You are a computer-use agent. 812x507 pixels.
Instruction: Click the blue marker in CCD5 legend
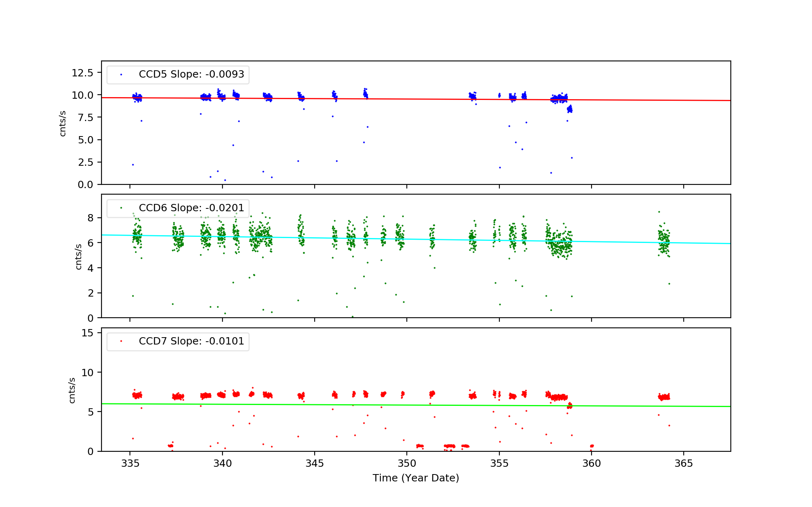pos(121,75)
